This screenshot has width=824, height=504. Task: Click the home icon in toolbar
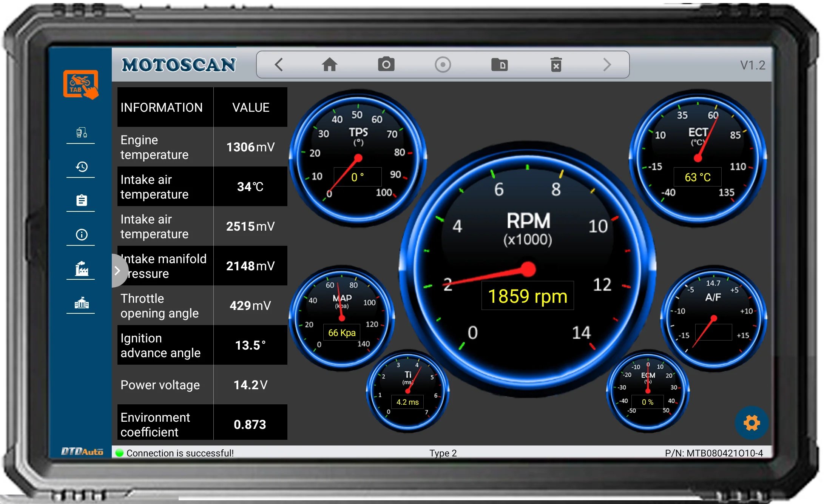329,65
